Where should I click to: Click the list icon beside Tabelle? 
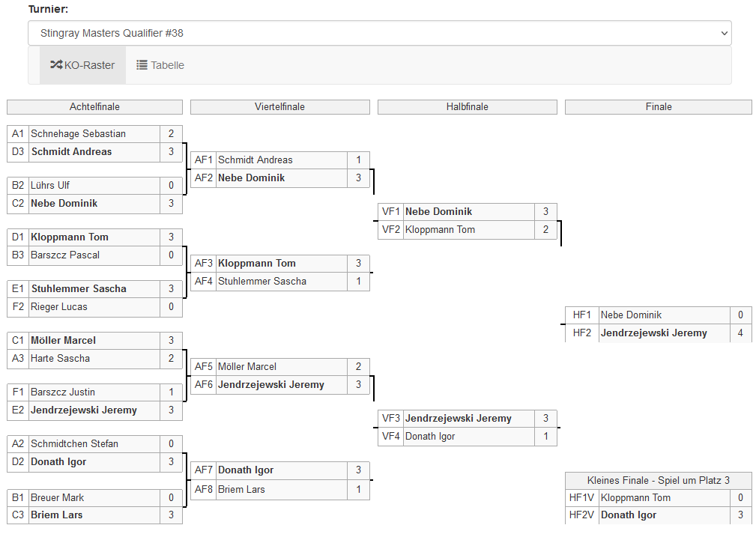point(142,65)
